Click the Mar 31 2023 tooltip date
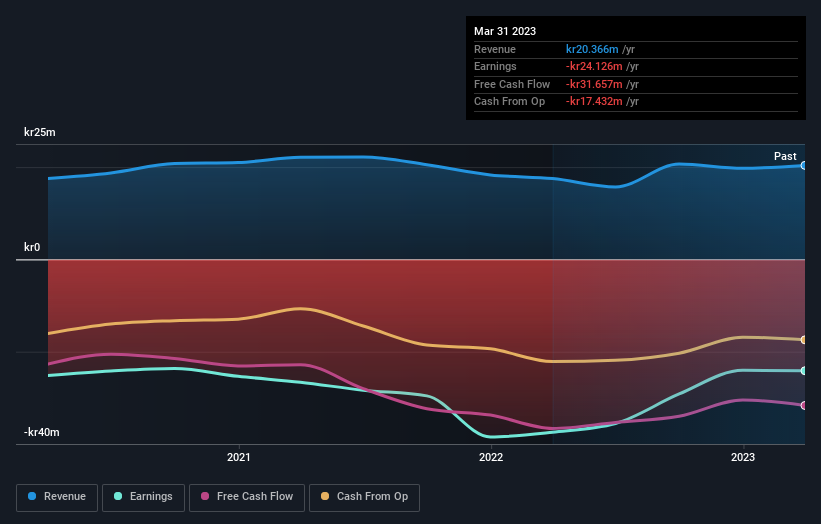 pos(505,31)
